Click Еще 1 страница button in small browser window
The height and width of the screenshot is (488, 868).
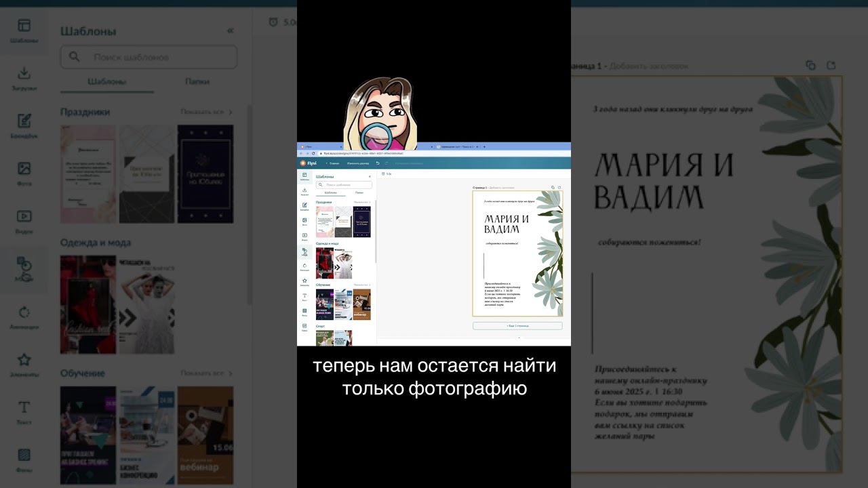pos(517,325)
